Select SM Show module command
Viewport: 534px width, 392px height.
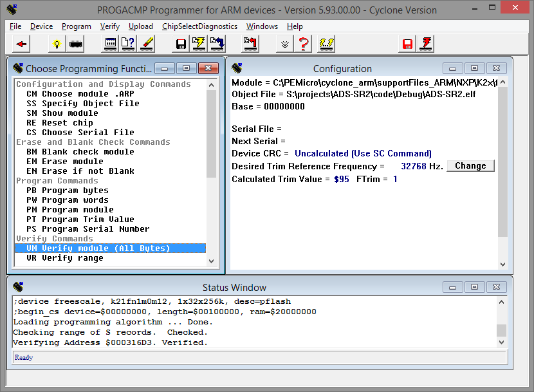click(111, 113)
